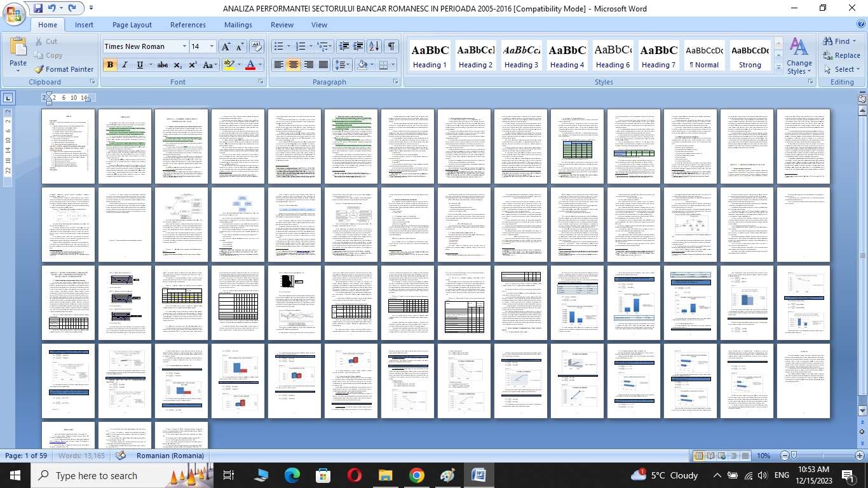The width and height of the screenshot is (868, 488).
Task: Switch to the References tab
Action: [x=187, y=25]
